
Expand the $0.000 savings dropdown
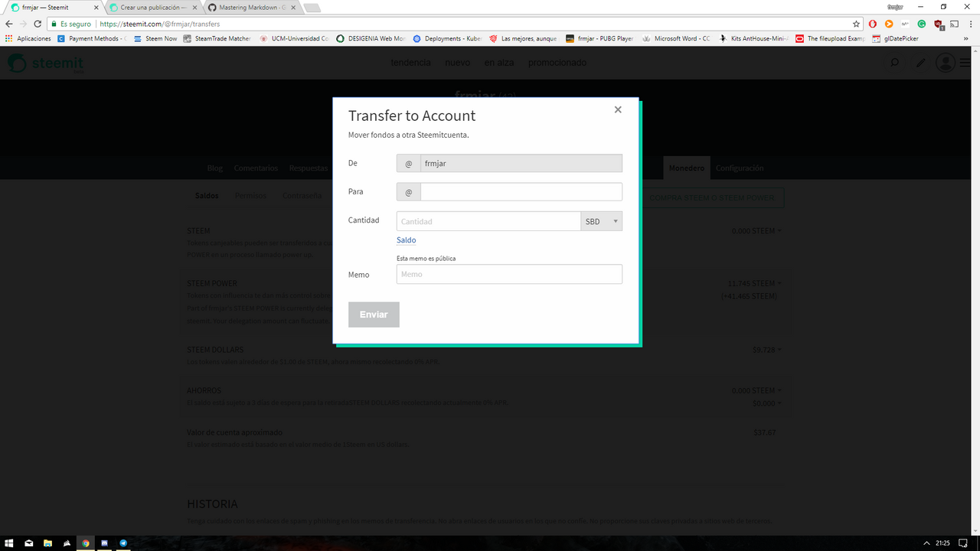[767, 403]
